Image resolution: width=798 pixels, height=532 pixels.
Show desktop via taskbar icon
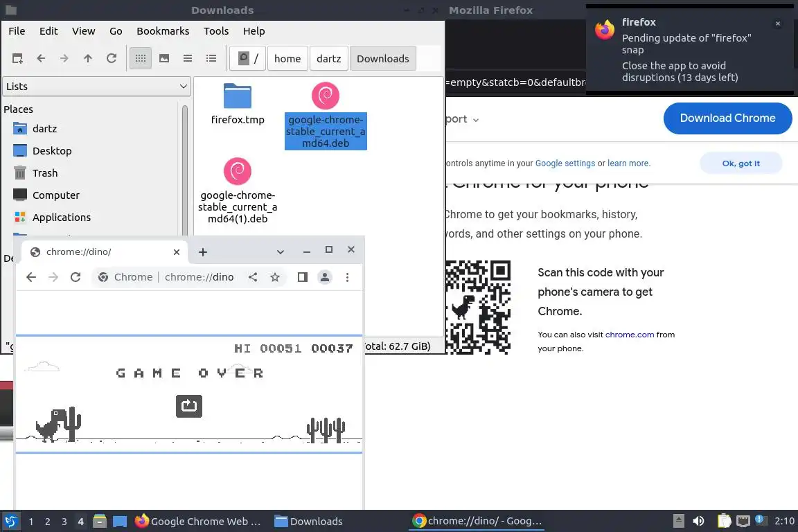pyautogui.click(x=120, y=522)
